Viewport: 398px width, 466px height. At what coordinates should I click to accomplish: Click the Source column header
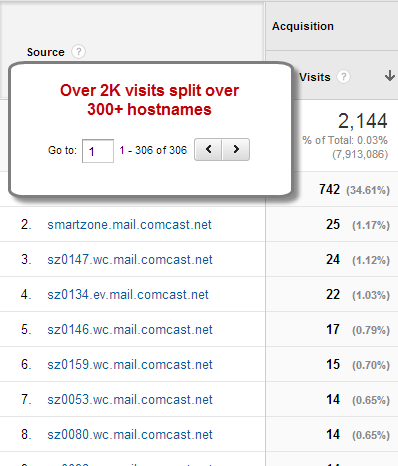coord(46,52)
